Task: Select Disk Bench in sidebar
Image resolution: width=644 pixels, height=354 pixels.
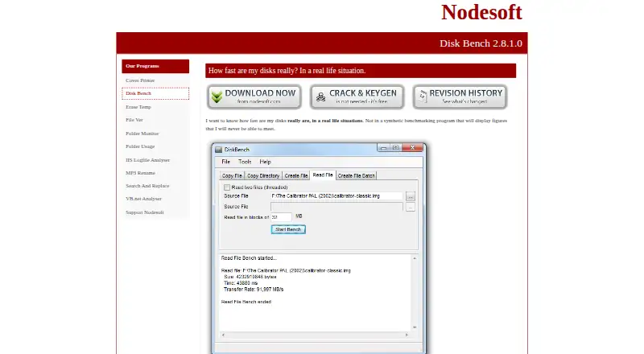Action: [x=155, y=93]
